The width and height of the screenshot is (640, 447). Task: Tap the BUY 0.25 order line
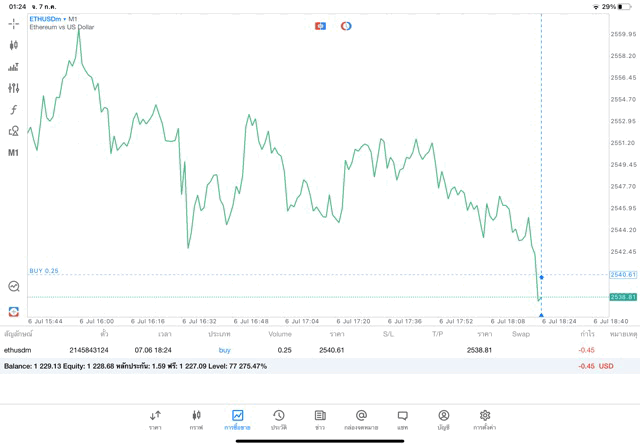(45, 271)
